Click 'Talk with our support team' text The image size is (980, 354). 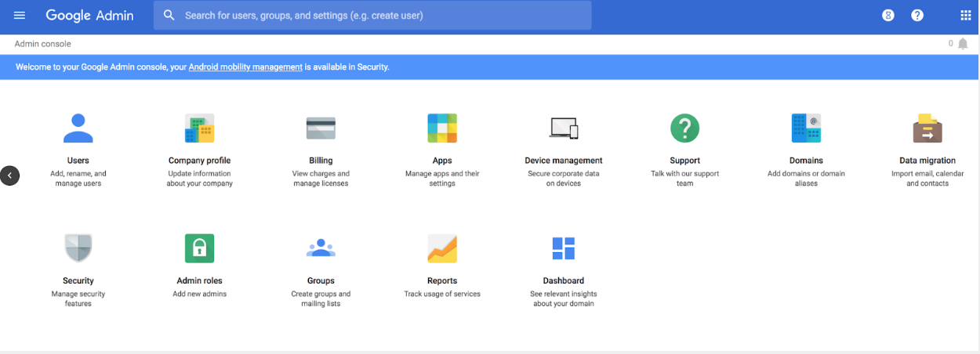[x=685, y=179]
